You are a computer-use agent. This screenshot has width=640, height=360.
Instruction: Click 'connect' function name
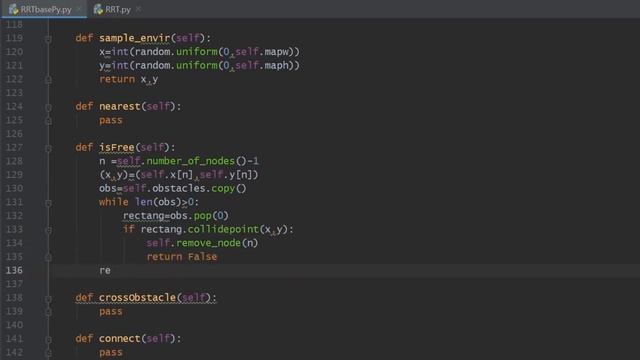tap(120, 338)
